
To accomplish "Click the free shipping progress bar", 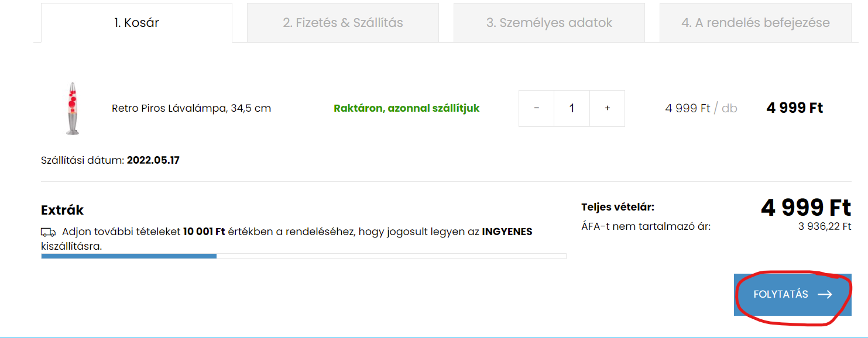I will (x=304, y=256).
